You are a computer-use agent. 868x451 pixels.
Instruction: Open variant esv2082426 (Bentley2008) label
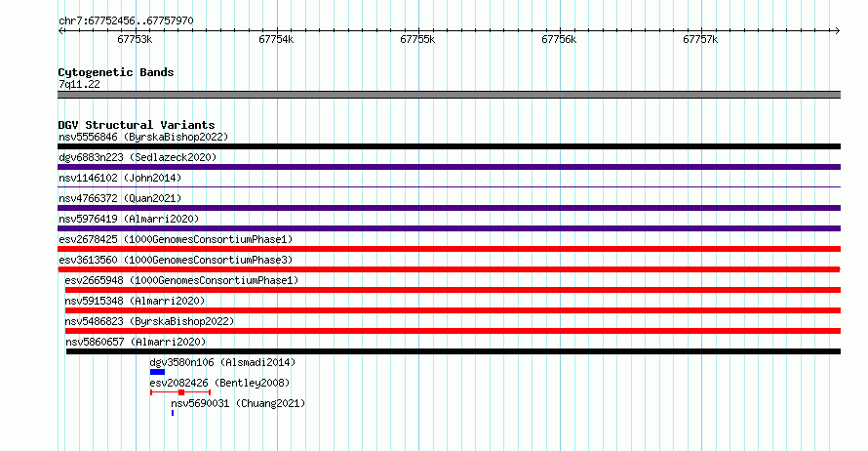(219, 383)
